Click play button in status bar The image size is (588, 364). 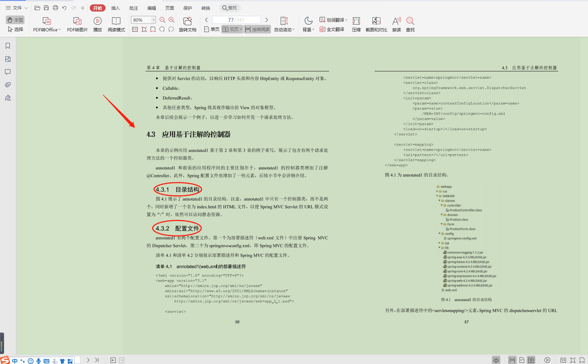point(547,360)
